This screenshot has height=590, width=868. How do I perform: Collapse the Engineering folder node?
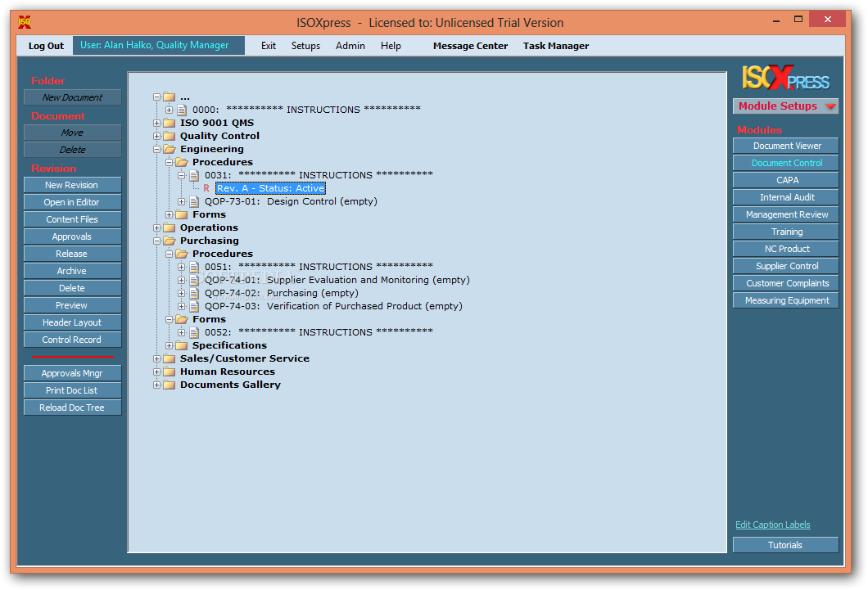156,149
